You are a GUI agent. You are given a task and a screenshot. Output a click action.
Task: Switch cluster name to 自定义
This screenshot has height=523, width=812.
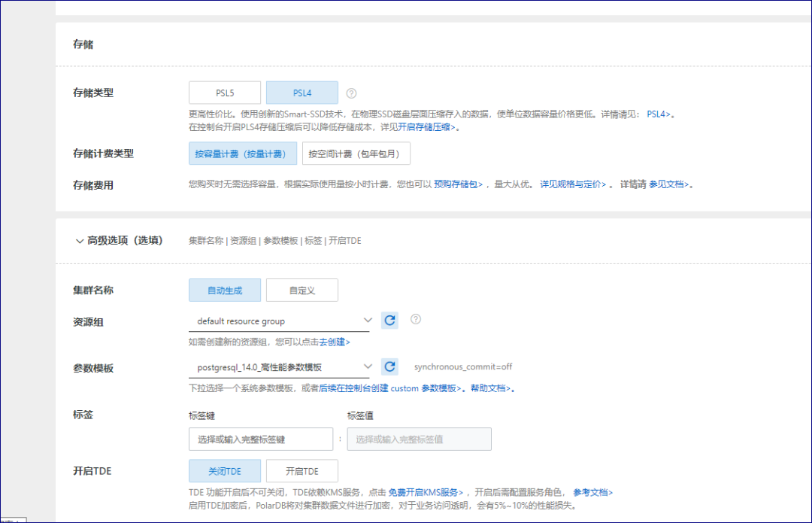click(301, 290)
